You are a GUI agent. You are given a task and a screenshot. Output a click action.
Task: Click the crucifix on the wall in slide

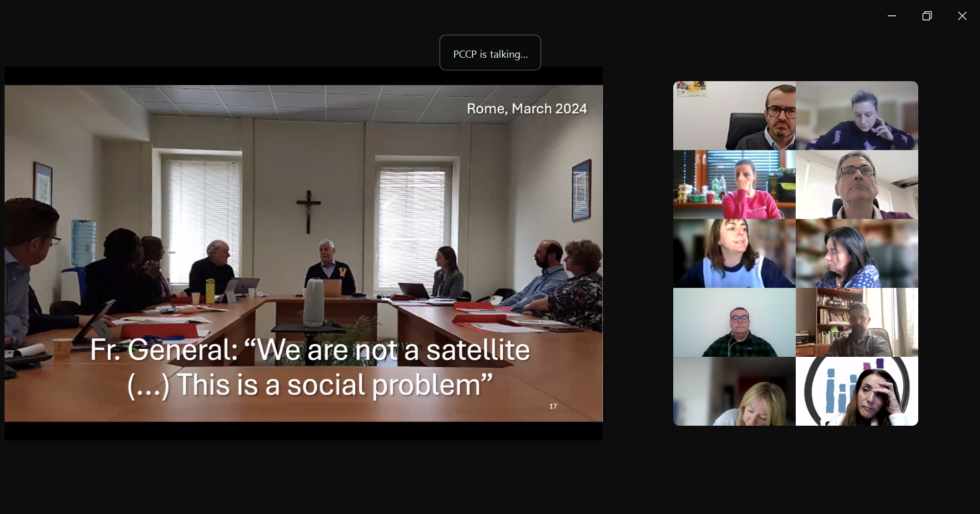coord(308,210)
